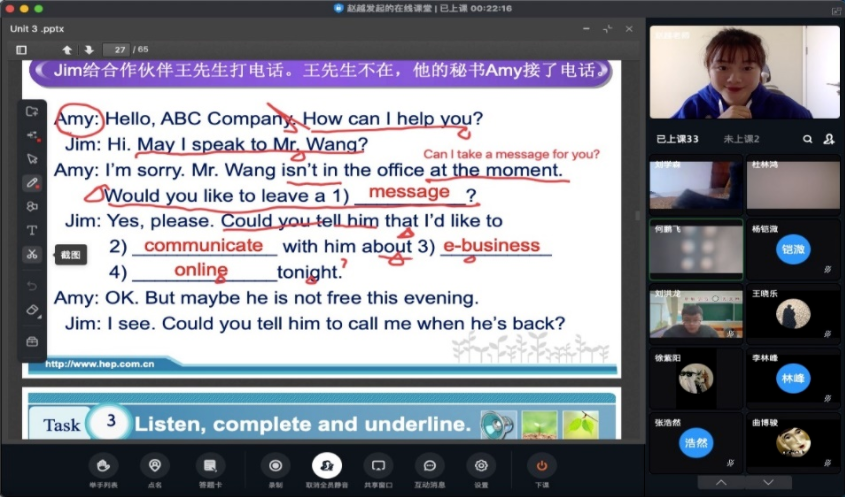Viewport: 845px width, 497px height.
Task: Select the shapes tool
Action: (32, 206)
